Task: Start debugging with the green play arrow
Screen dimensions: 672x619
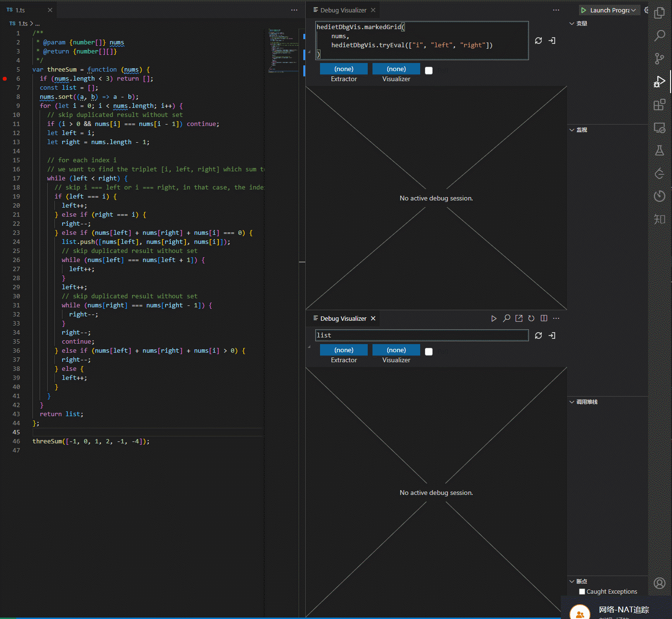Action: [583, 10]
